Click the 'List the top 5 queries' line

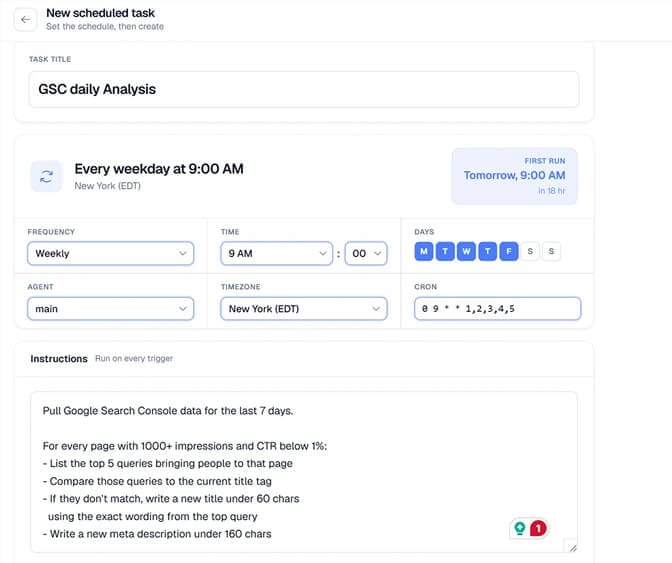(168, 464)
